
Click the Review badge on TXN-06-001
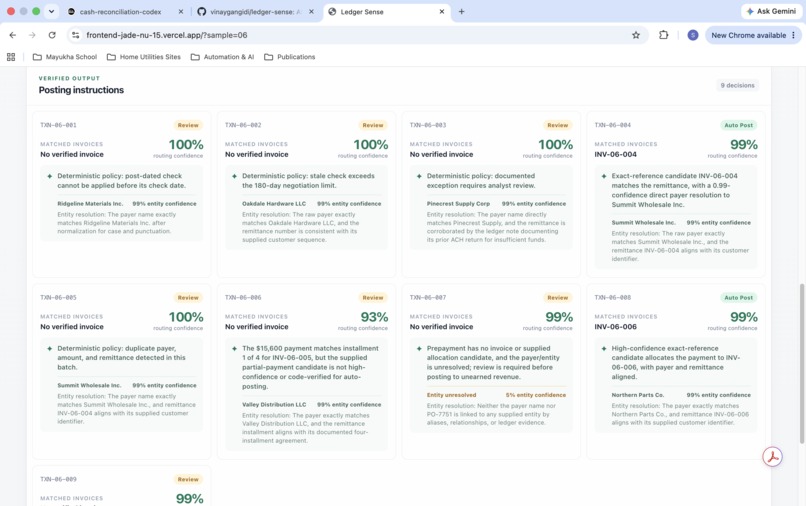click(x=188, y=125)
